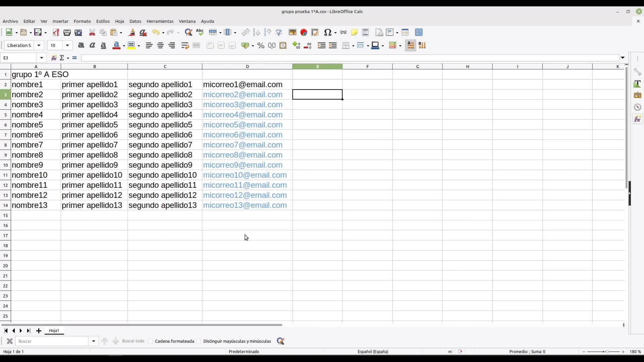Open the Function Wizard icon
644x362 pixels.
54,58
